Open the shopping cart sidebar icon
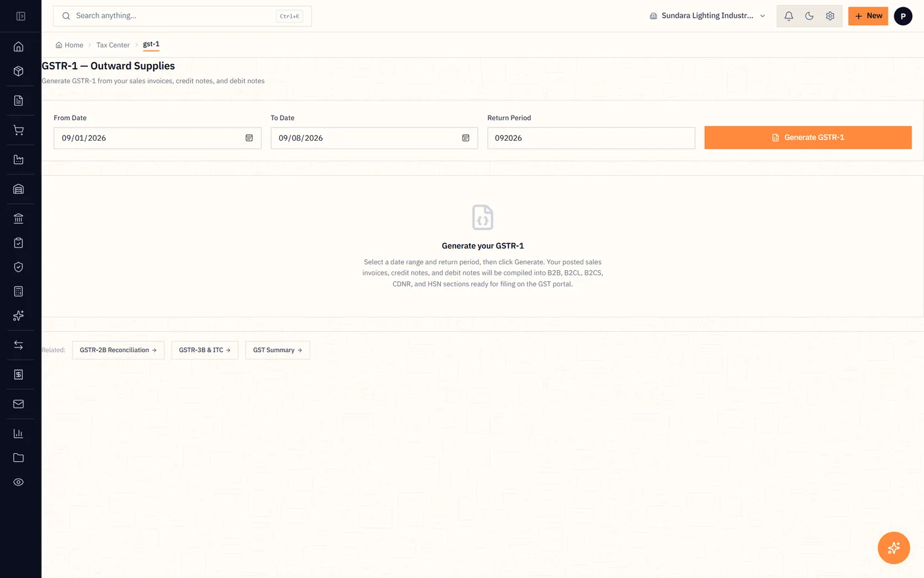The height and width of the screenshot is (578, 924). pos(18,130)
